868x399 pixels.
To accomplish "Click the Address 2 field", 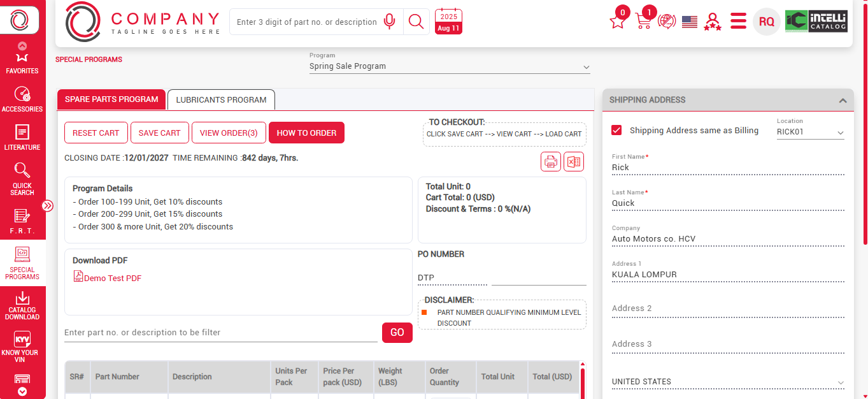I will [x=728, y=308].
